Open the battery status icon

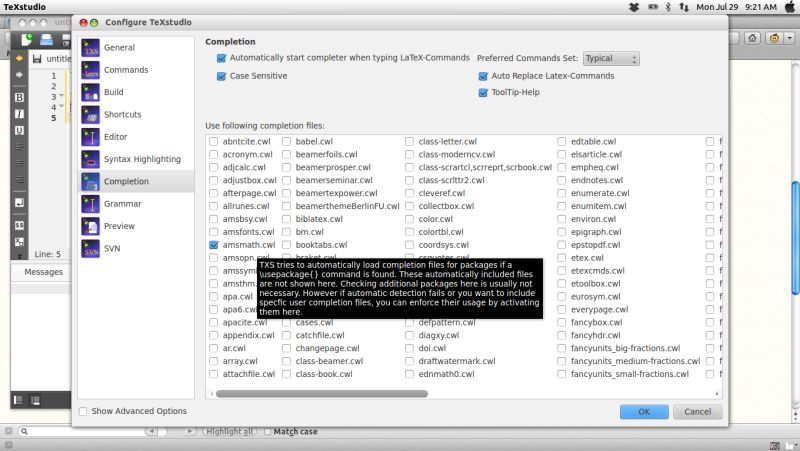tap(653, 7)
